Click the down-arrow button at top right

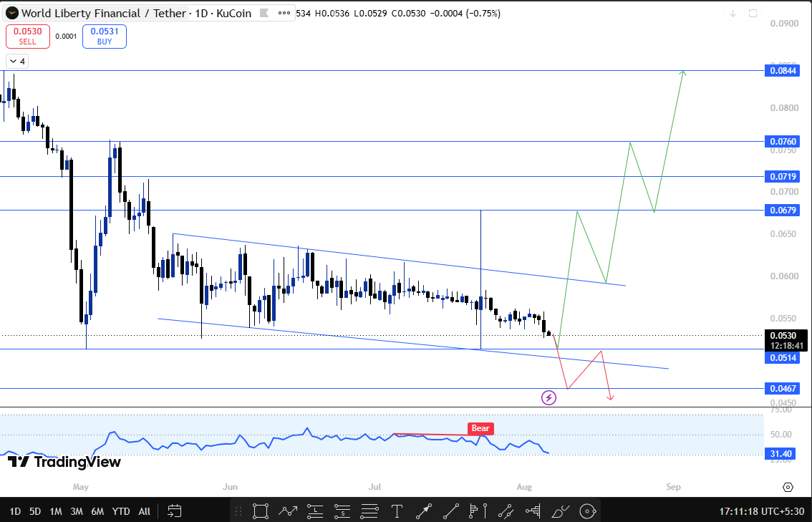pyautogui.click(x=733, y=14)
